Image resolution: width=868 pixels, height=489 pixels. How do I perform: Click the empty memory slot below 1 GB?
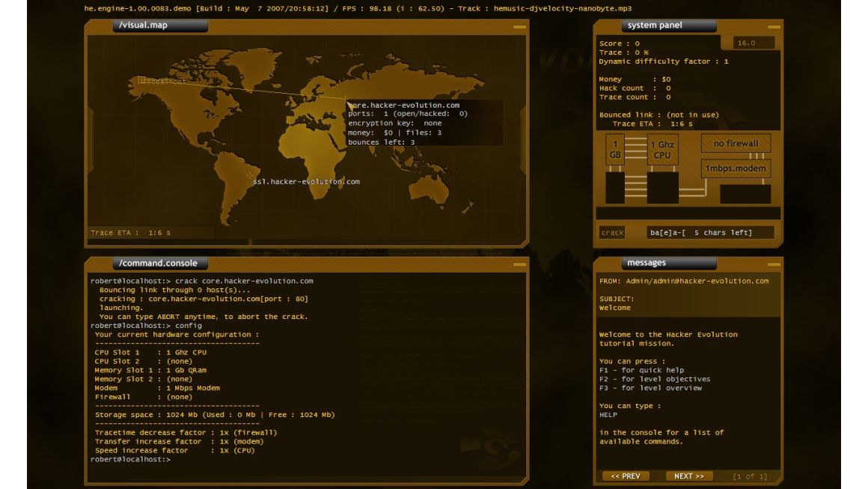point(615,188)
